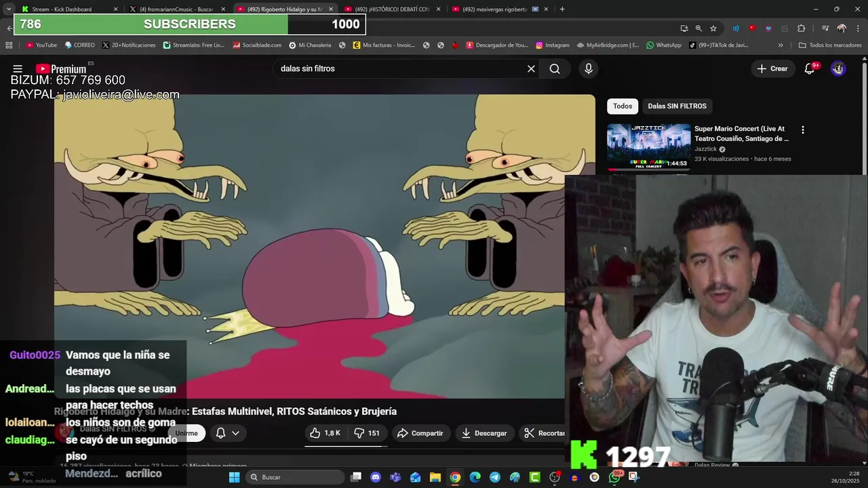Switch to HISTÓRICO DEBATÍ CON tab
The width and height of the screenshot is (868, 488).
coord(392,9)
